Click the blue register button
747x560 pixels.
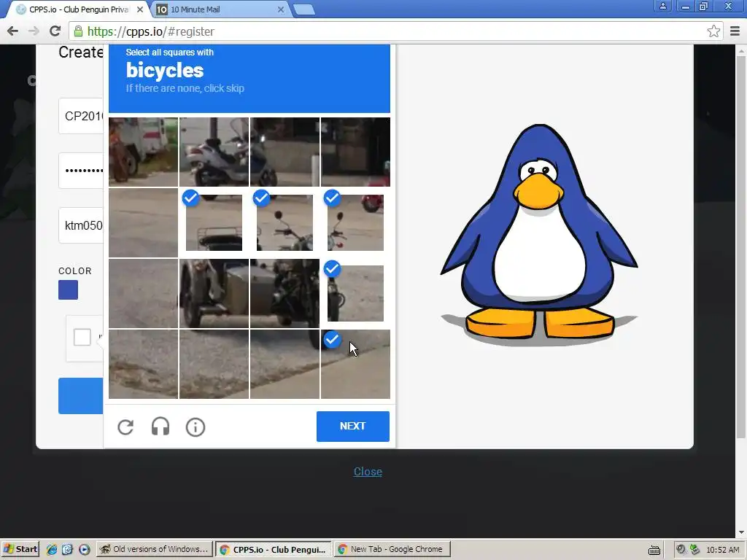(80, 396)
